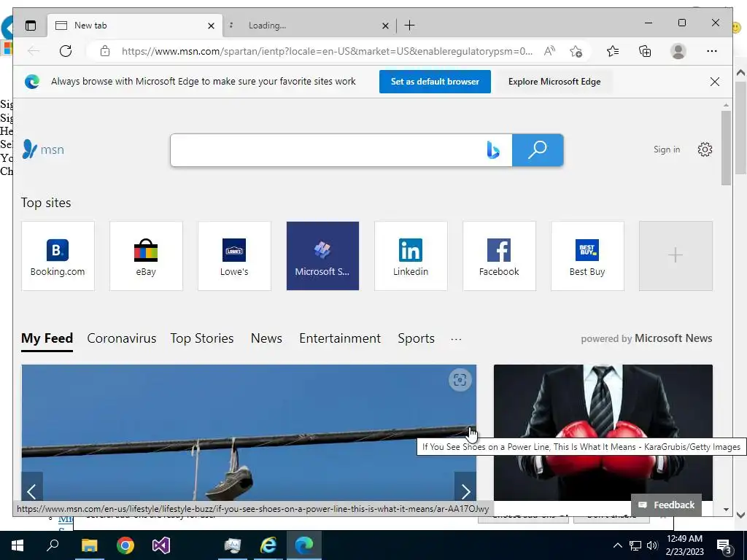Open Visual Studio from taskbar

[161, 545]
